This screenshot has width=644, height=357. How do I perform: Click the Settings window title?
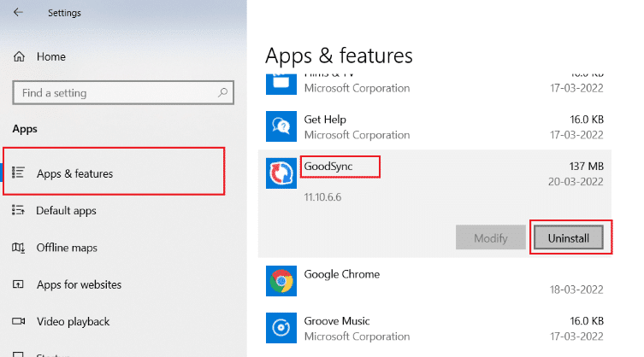(x=64, y=13)
